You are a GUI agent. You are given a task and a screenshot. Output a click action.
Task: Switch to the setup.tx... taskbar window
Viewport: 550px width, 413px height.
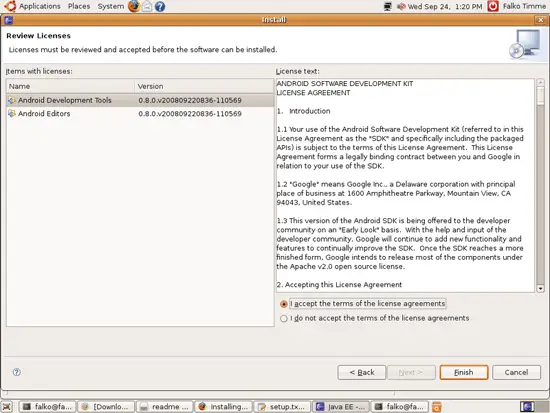point(282,407)
